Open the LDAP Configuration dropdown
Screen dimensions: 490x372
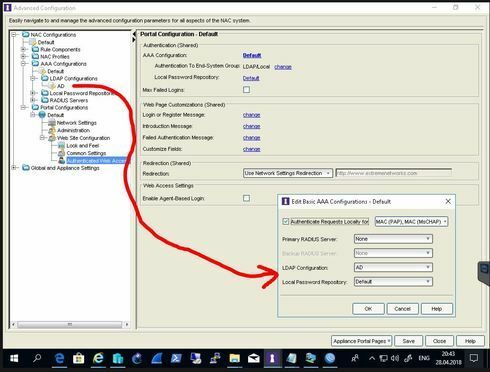(393, 267)
